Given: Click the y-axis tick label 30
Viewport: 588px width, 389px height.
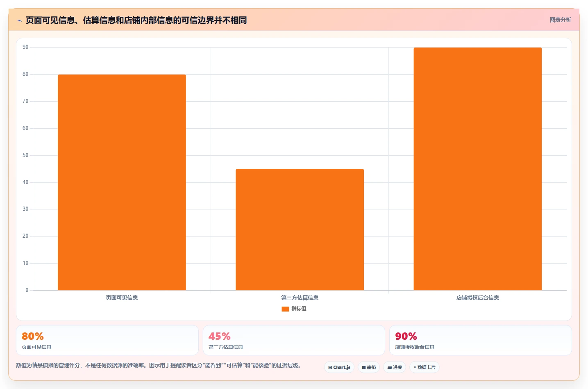Looking at the screenshot, I should coord(25,209).
